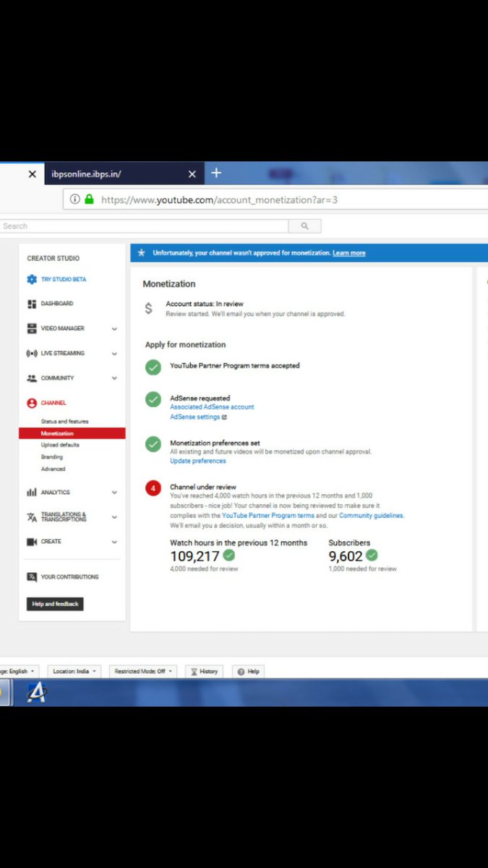Click 'Account status: In review' text

point(205,305)
